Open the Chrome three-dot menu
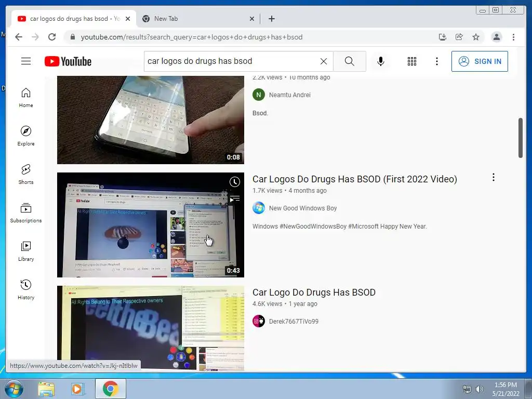The width and height of the screenshot is (532, 399). [513, 37]
